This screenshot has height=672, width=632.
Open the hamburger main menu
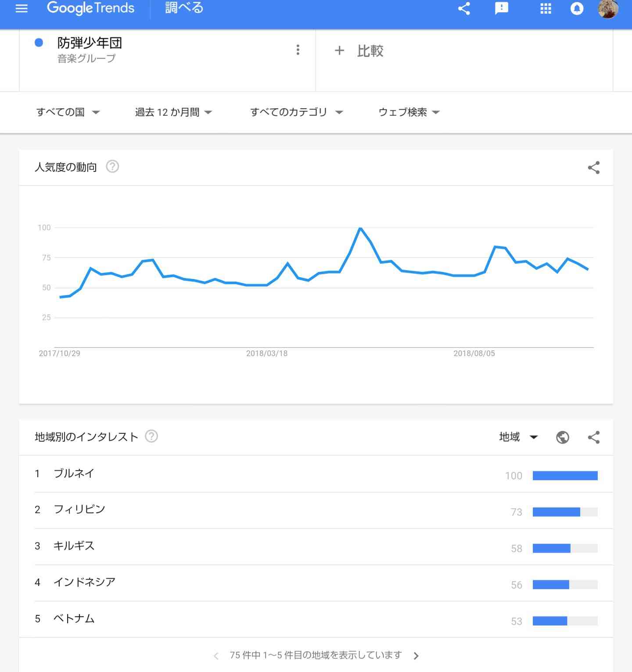pyautogui.click(x=22, y=8)
